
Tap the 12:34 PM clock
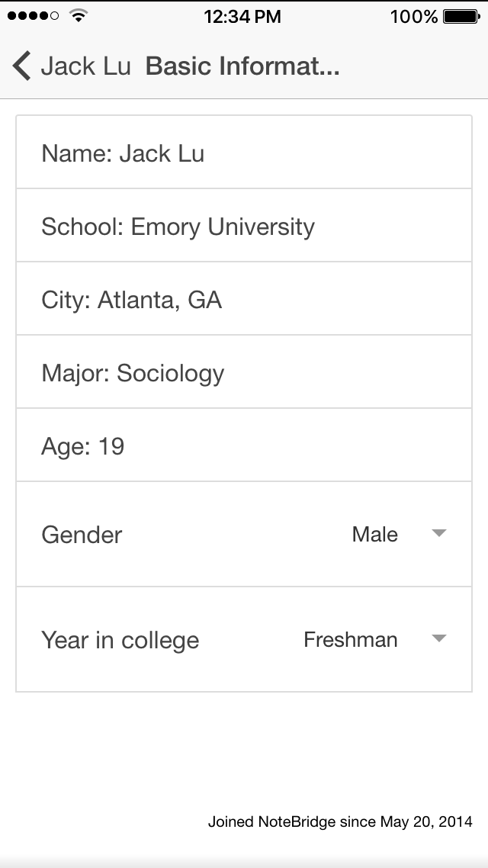[242, 16]
